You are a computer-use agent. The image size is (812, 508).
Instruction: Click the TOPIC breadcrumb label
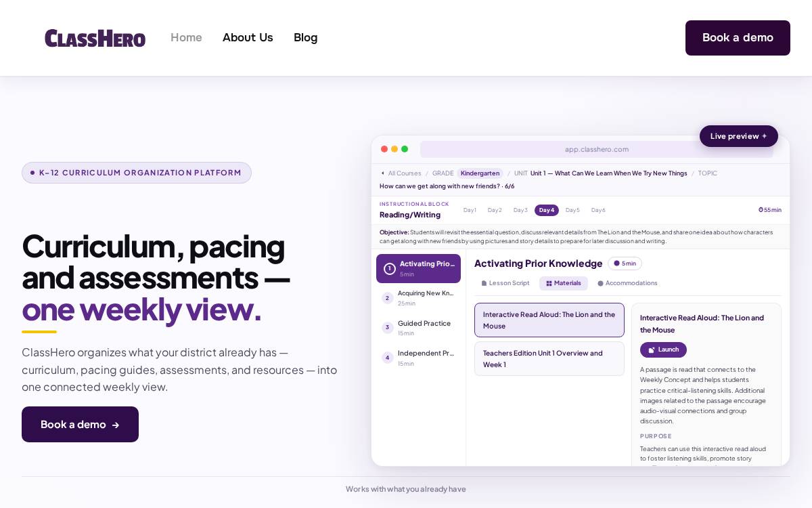point(708,173)
